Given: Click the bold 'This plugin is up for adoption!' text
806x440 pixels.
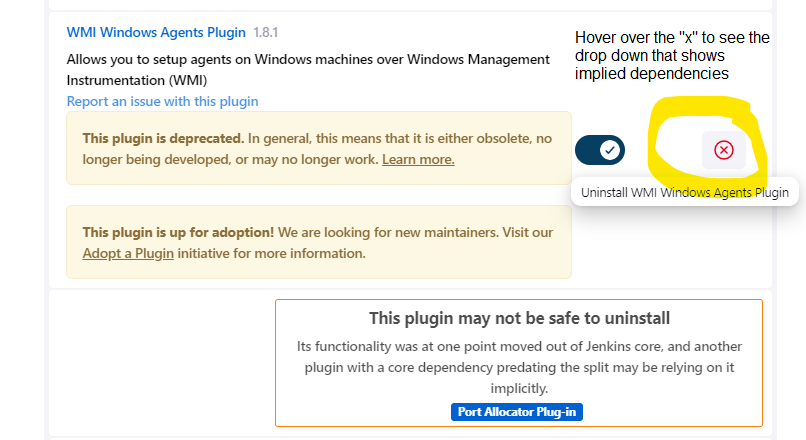Looking at the screenshot, I should [178, 232].
